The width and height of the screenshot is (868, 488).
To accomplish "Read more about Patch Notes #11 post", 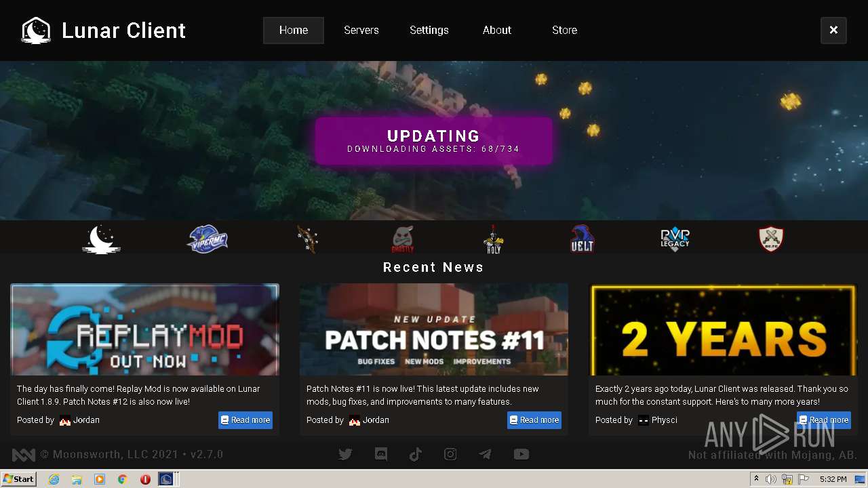I will click(534, 420).
